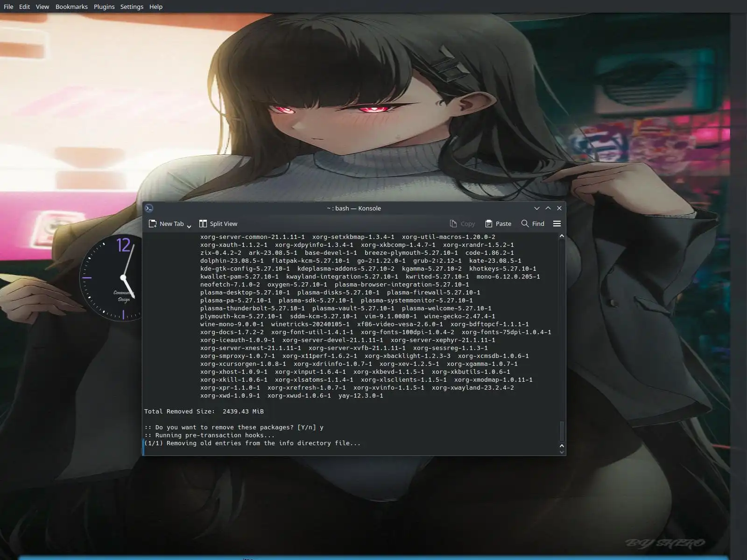Click package name 'xorg-xkill-1.0.6-1'
The width and height of the screenshot is (747, 560).
[x=234, y=379]
